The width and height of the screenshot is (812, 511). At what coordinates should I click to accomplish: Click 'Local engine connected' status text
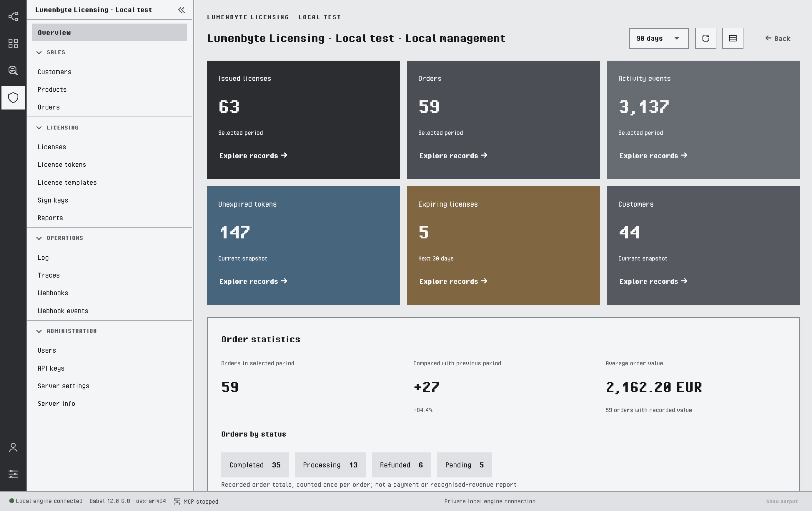coord(49,501)
